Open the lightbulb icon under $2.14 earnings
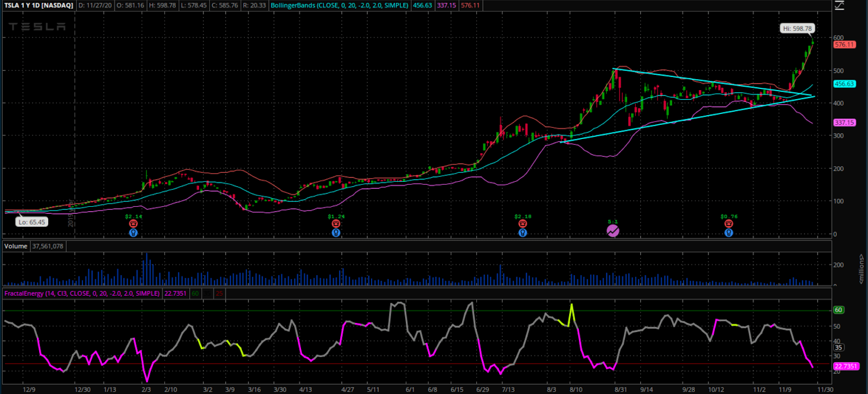The height and width of the screenshot is (394, 868). [x=133, y=233]
